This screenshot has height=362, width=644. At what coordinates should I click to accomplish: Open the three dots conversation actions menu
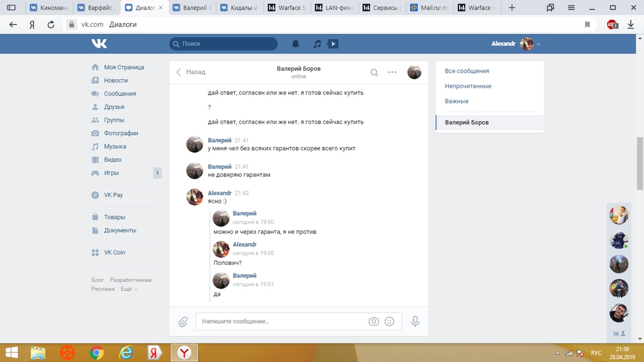[x=392, y=72]
